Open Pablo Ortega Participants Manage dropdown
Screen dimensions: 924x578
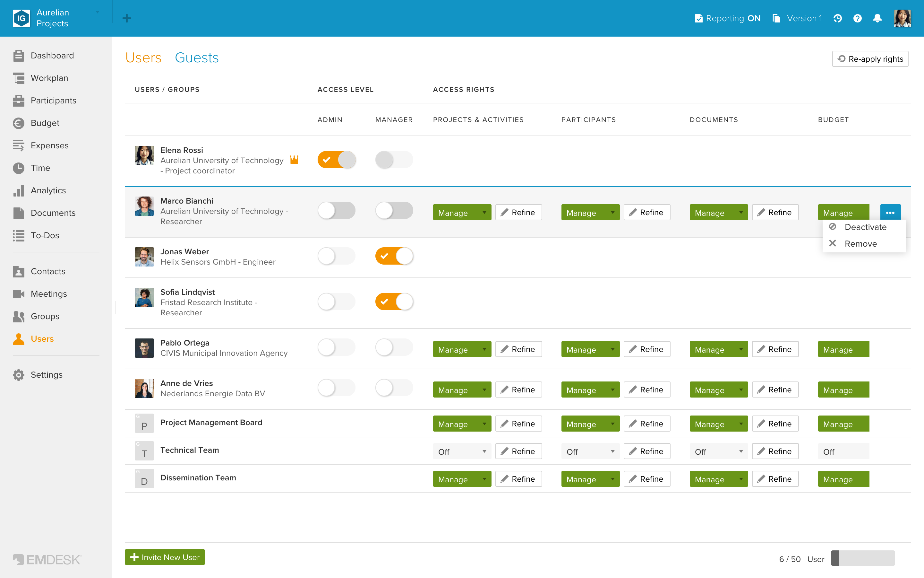[590, 349]
